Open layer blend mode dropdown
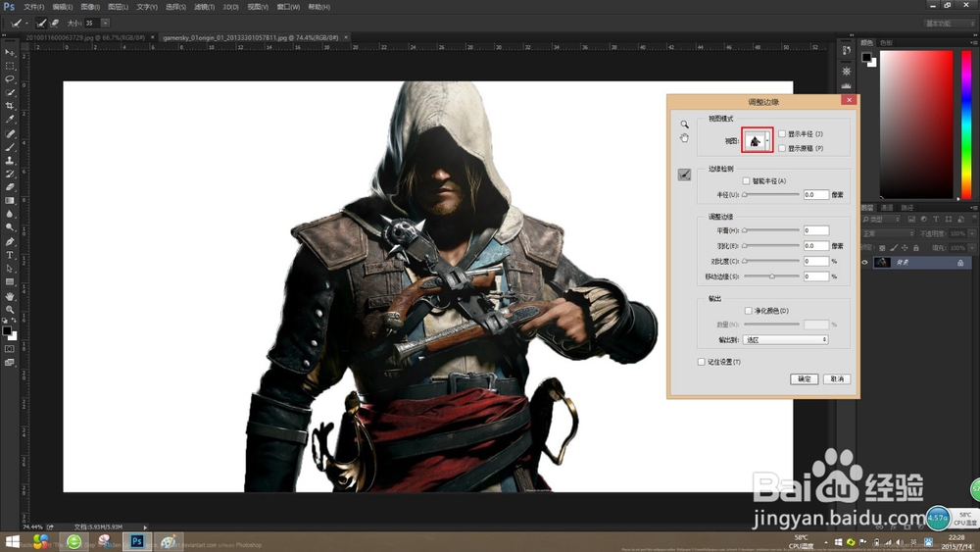Screen dimensions: 980x552 888,233
